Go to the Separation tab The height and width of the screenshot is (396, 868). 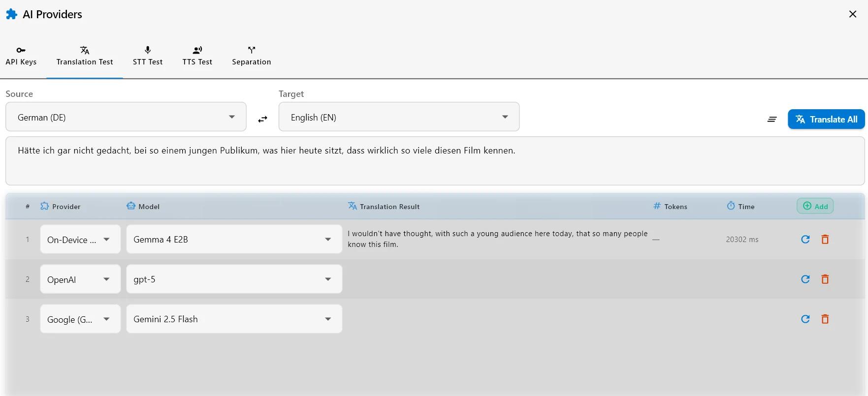(x=252, y=56)
